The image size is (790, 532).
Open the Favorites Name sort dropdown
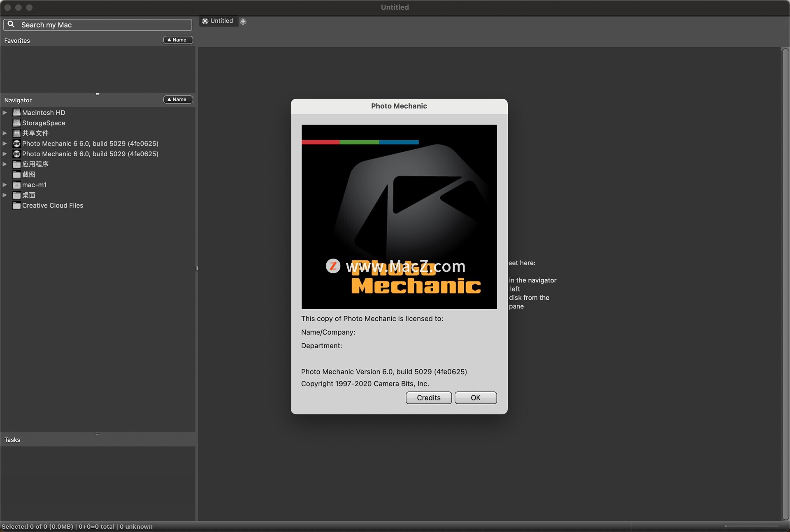[x=178, y=40]
